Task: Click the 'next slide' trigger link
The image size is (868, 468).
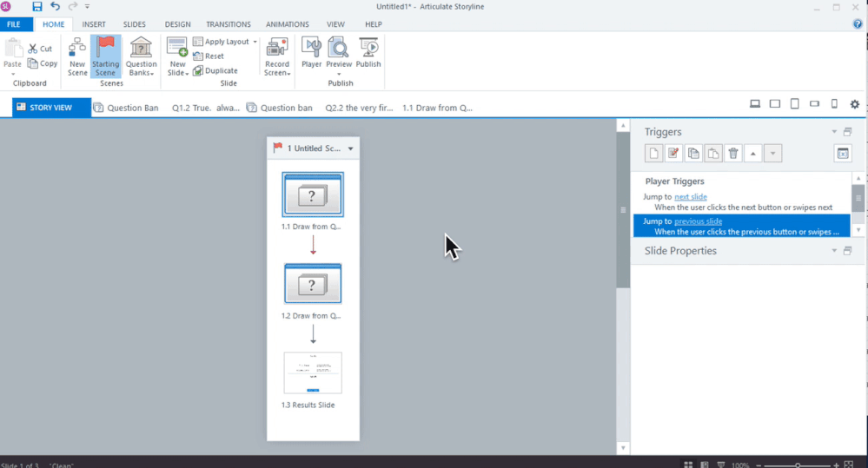Action: (691, 197)
